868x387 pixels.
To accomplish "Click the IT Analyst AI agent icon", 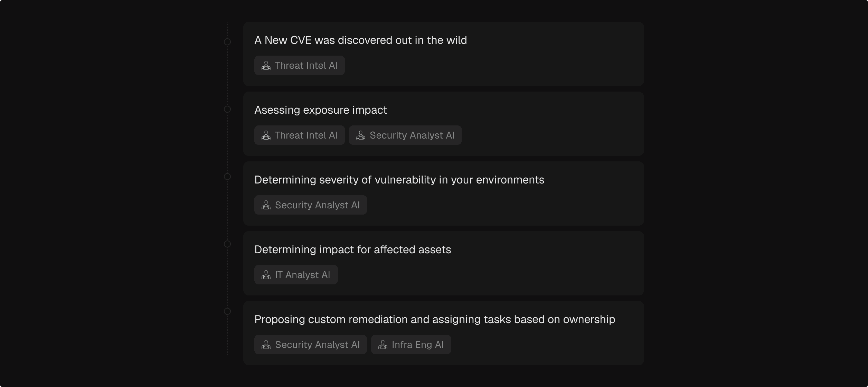I will click(x=266, y=275).
